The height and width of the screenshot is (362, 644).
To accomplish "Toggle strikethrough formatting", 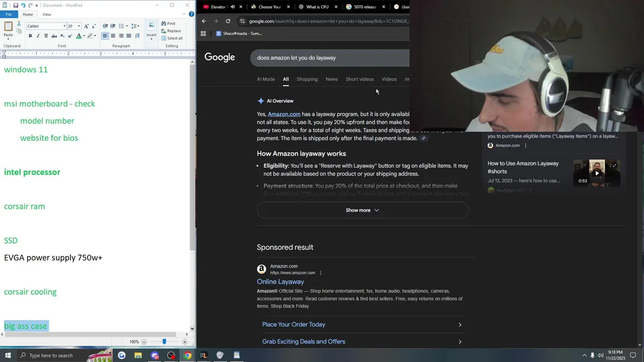I will point(54,36).
